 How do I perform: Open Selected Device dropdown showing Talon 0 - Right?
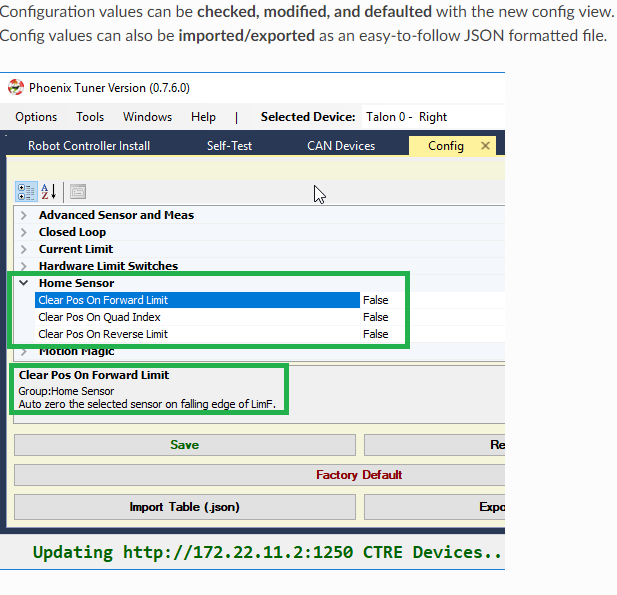pos(433,117)
